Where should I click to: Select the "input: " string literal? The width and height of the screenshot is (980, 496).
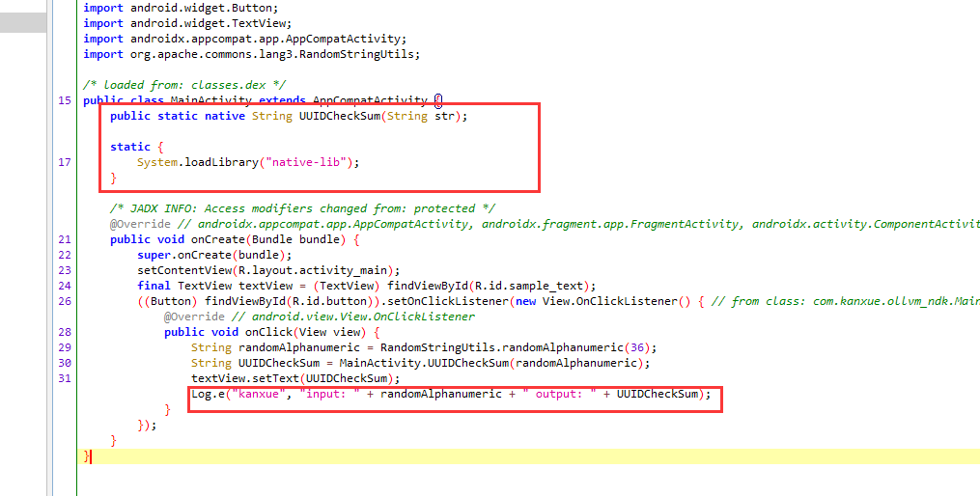(x=329, y=394)
